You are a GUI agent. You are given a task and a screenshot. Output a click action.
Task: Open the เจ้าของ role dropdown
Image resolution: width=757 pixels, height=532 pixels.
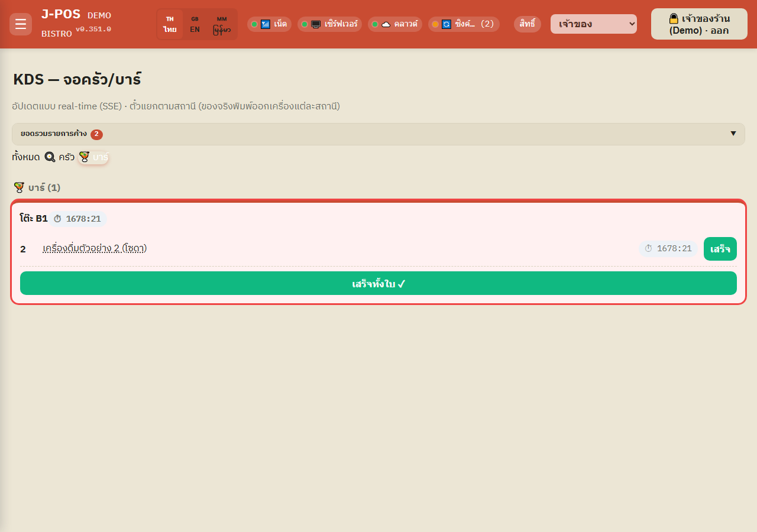click(594, 24)
